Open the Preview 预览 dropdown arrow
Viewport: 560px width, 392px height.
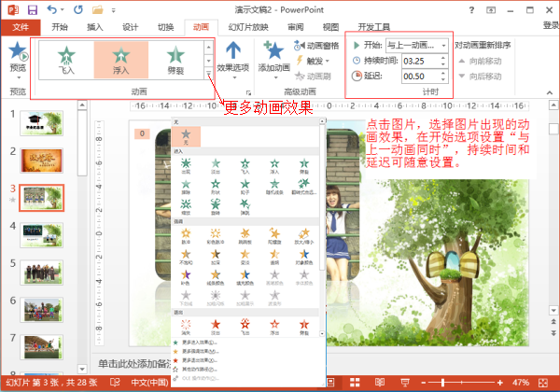19,77
